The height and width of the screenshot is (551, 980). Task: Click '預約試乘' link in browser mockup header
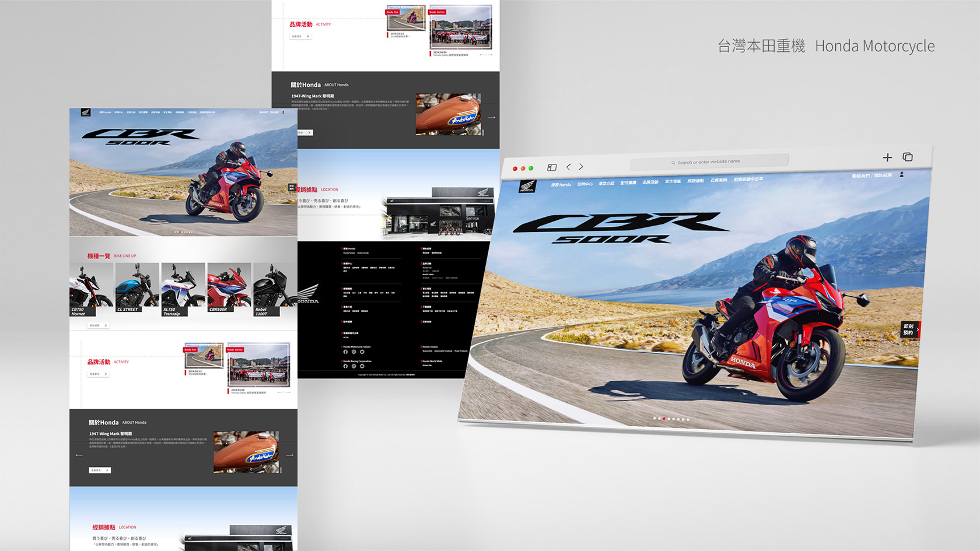pos(883,175)
